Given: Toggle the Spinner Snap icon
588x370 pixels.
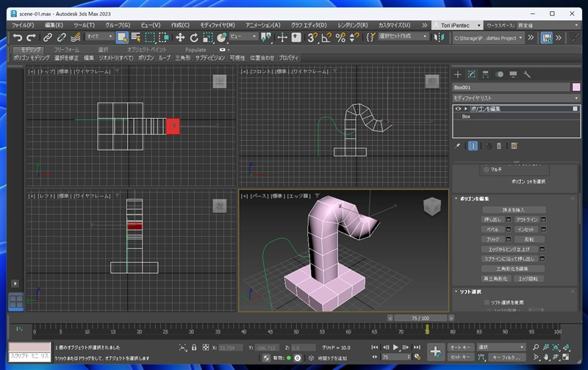Looking at the screenshot, I should tap(354, 37).
